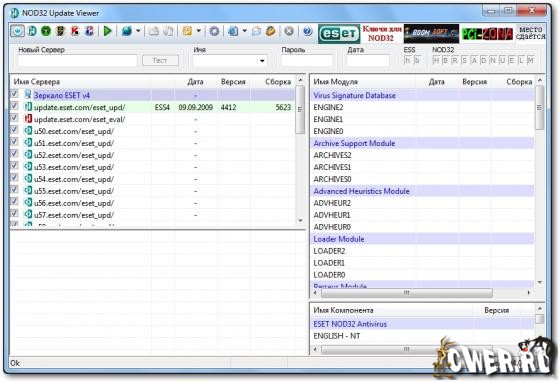
Task: Click the padlock keys toolbar icon
Action: pos(271,31)
